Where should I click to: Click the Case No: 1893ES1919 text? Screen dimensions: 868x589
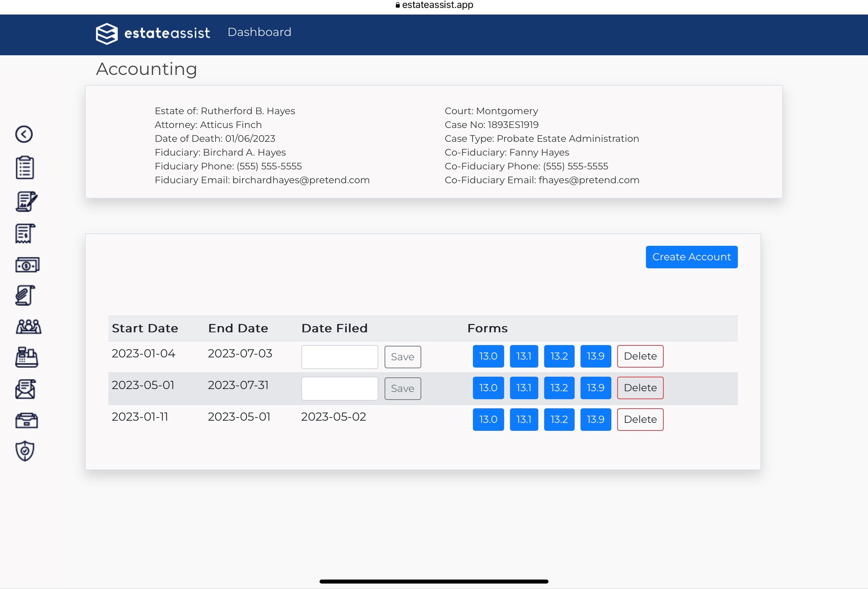(491, 125)
